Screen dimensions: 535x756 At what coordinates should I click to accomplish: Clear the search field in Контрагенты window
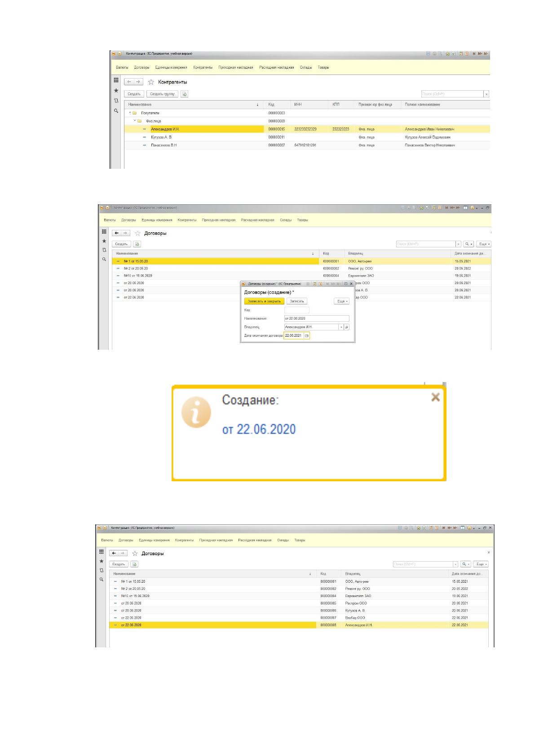tap(486, 94)
